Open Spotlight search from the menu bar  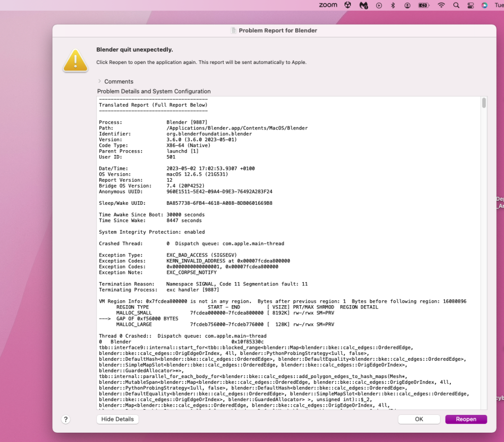point(456,5)
